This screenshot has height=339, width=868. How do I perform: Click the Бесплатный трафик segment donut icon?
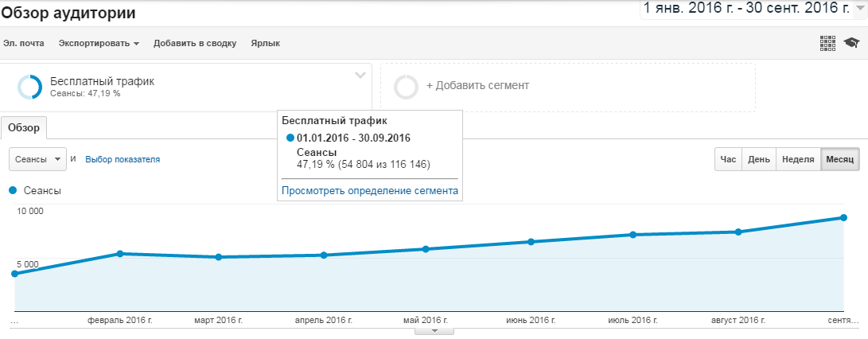point(30,87)
